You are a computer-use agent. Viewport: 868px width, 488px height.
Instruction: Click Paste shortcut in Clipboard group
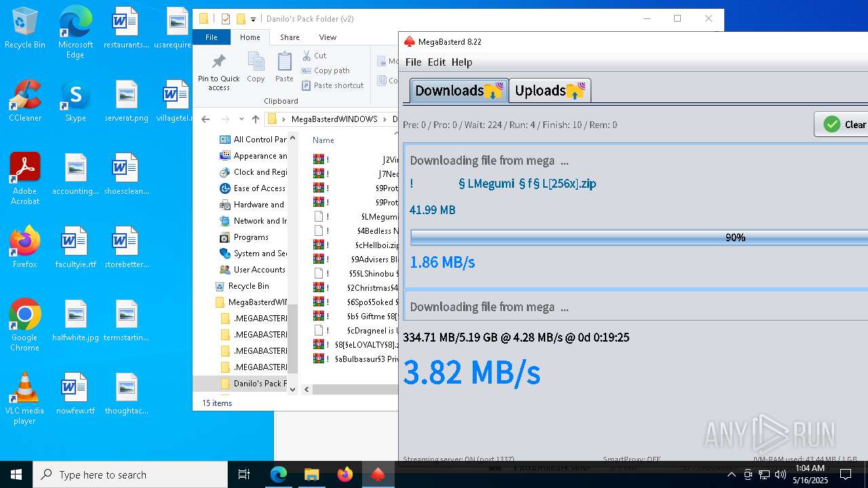(332, 85)
